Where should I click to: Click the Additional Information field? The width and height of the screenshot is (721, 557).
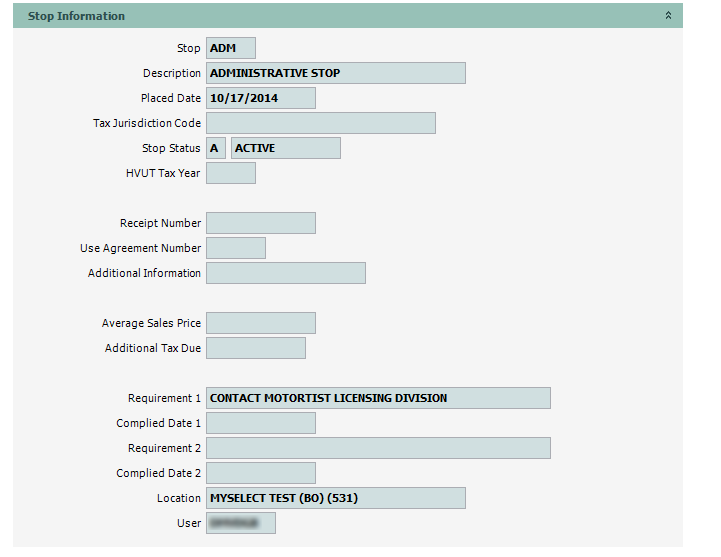click(x=285, y=273)
